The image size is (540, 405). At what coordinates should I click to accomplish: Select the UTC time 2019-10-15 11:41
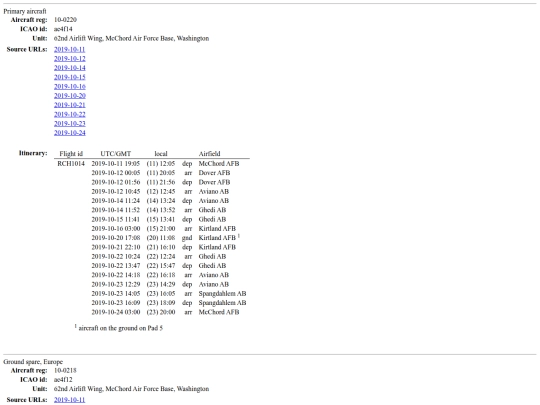click(116, 219)
